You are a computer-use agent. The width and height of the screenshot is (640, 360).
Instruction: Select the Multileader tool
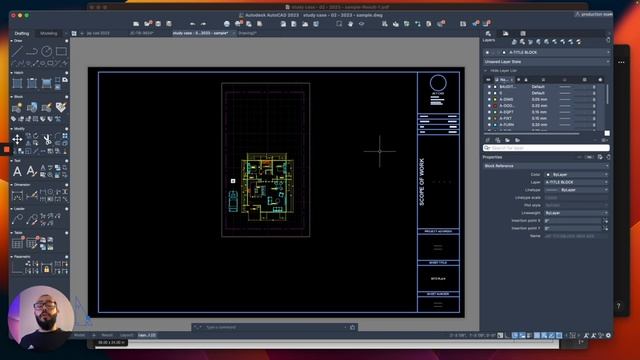[17, 220]
